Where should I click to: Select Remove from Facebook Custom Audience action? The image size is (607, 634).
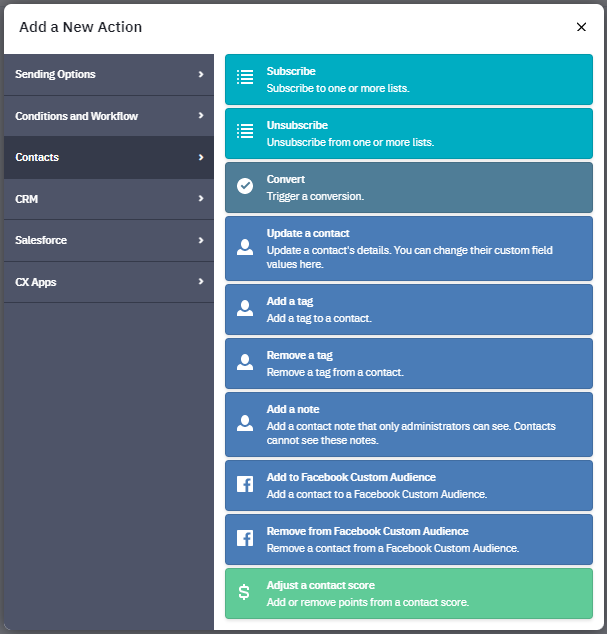click(x=409, y=539)
